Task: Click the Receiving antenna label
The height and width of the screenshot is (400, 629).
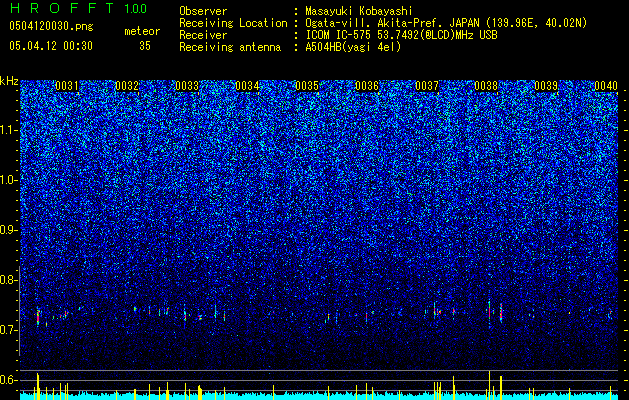Action: [230, 47]
